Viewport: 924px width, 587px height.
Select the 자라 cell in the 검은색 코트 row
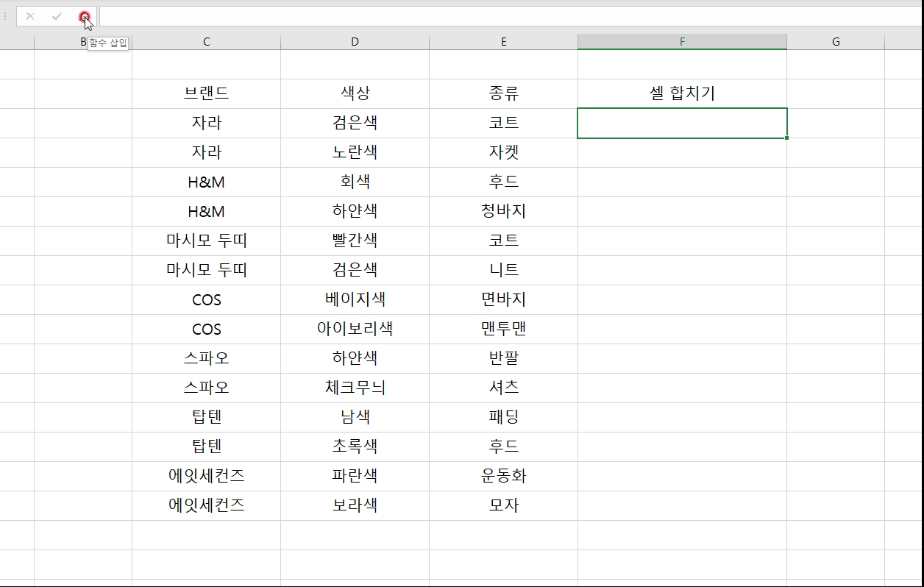(207, 123)
